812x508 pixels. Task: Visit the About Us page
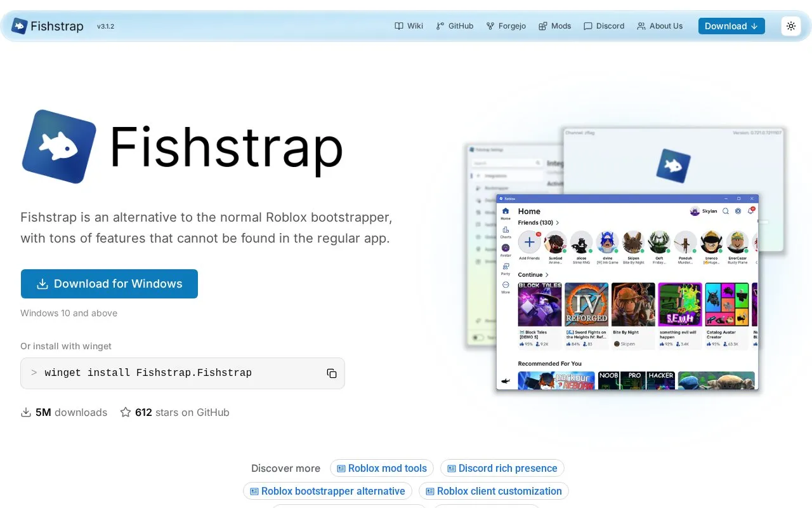pyautogui.click(x=660, y=26)
